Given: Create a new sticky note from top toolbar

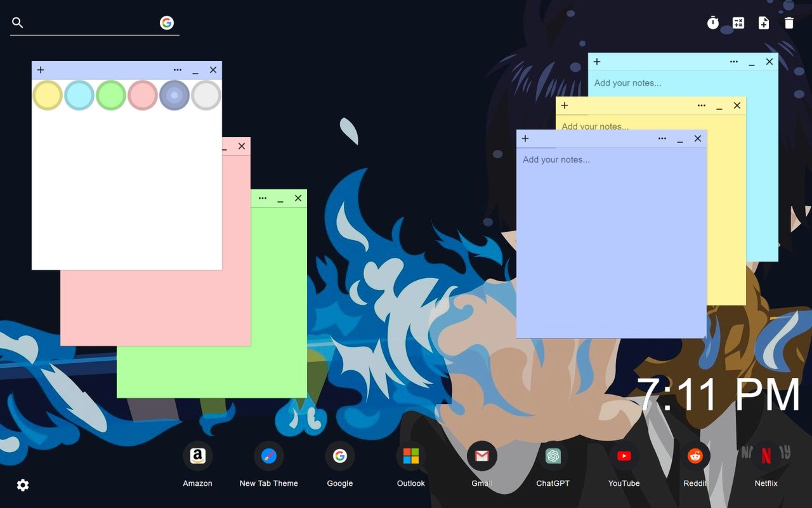Looking at the screenshot, I should (x=764, y=23).
